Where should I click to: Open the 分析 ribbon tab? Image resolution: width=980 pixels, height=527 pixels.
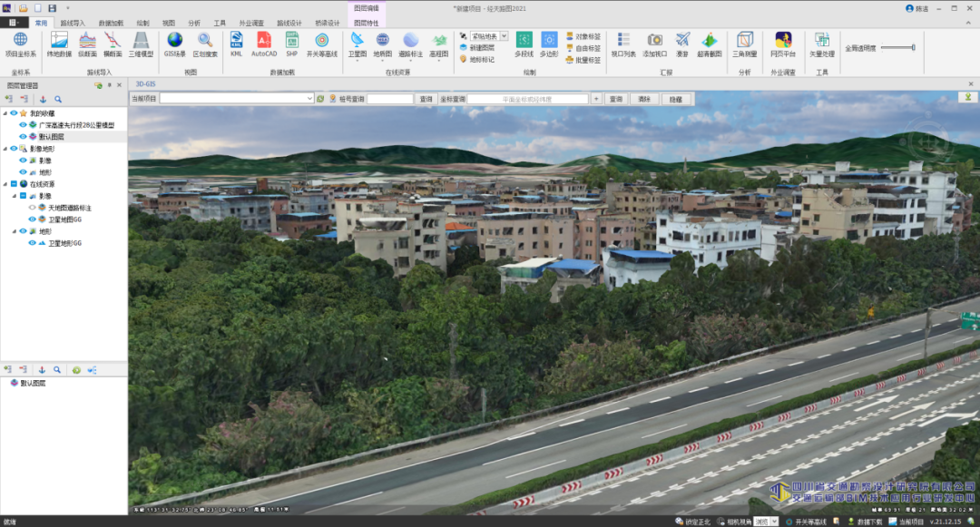[194, 23]
